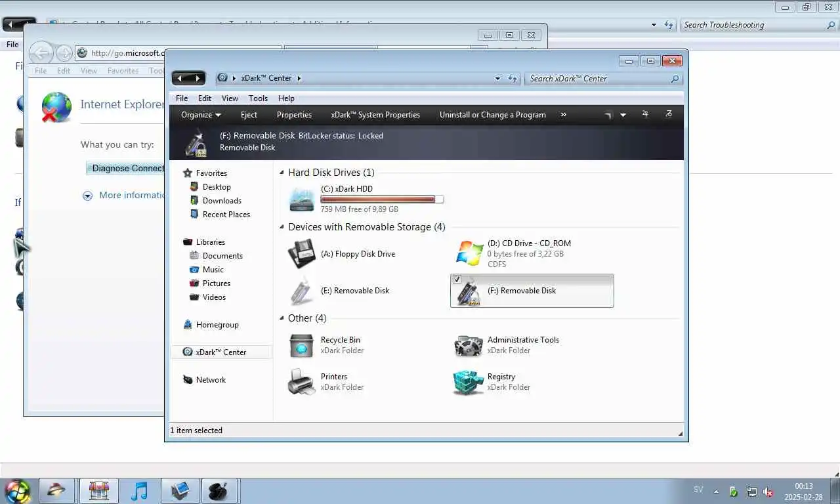
Task: Select the Recycle Bin icon
Action: pyautogui.click(x=302, y=345)
